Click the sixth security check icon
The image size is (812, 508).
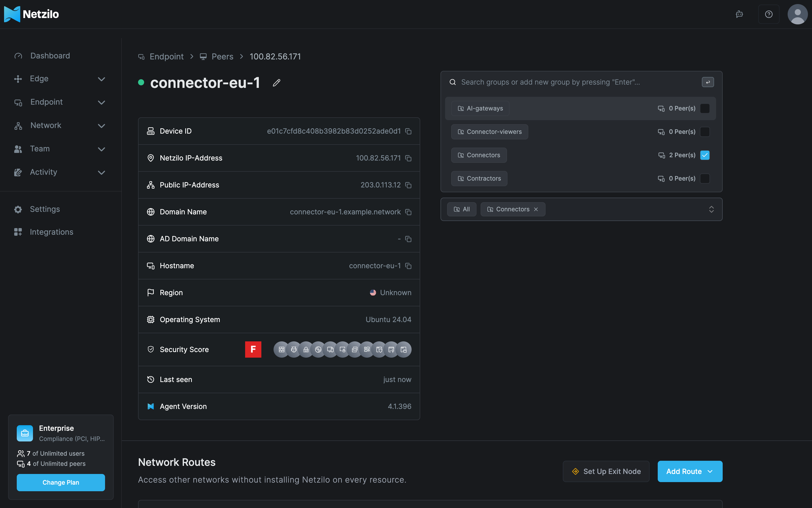[343, 350]
